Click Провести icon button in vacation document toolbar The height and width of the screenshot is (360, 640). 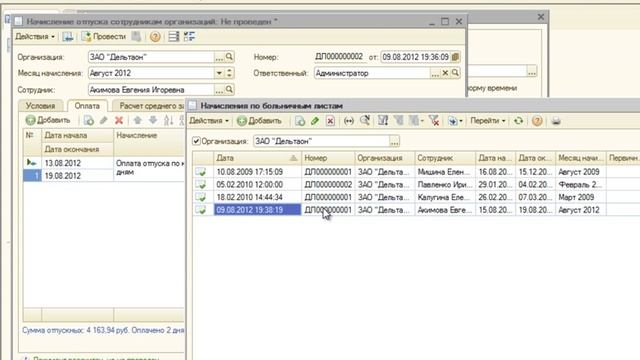104,37
